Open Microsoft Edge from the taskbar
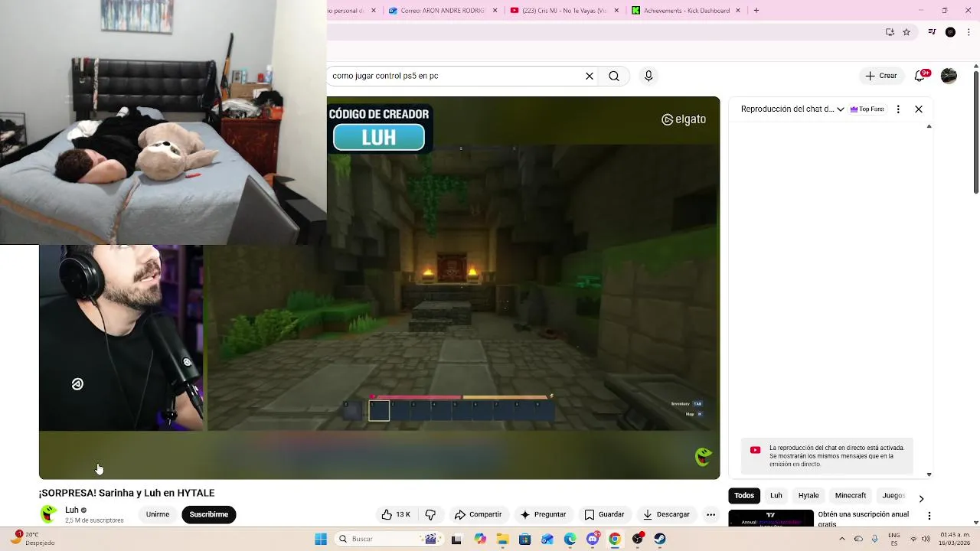Viewport: 980px width, 551px height. tap(570, 539)
